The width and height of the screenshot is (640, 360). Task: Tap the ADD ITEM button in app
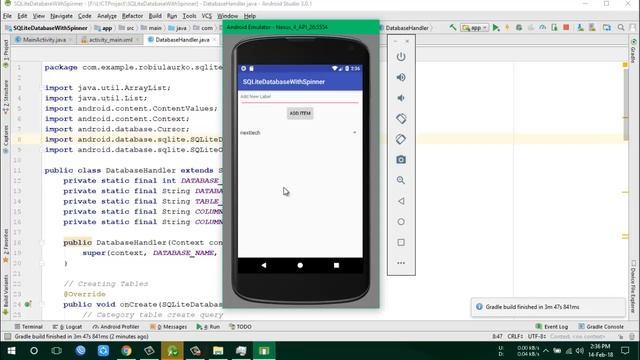300,113
